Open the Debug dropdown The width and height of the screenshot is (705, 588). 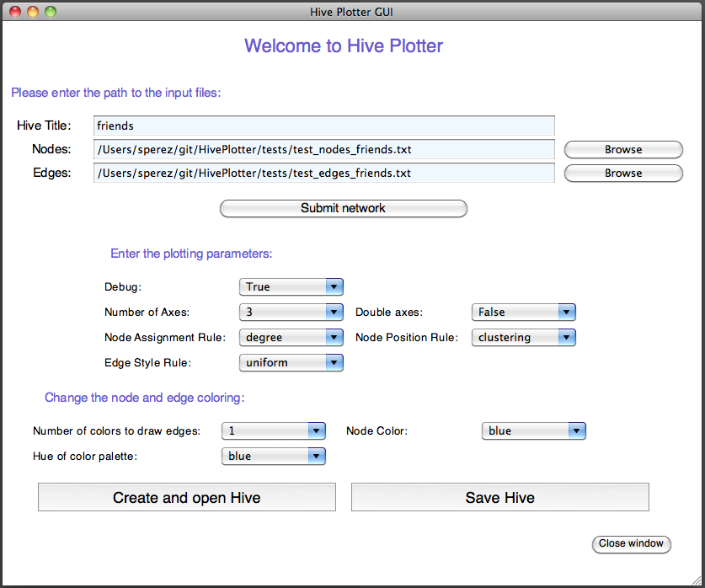tap(291, 286)
